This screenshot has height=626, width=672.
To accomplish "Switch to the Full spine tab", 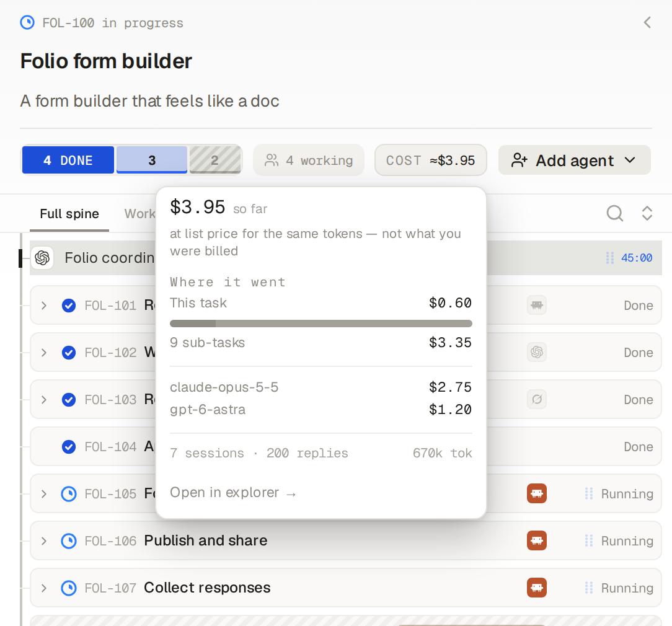I will coord(69,214).
